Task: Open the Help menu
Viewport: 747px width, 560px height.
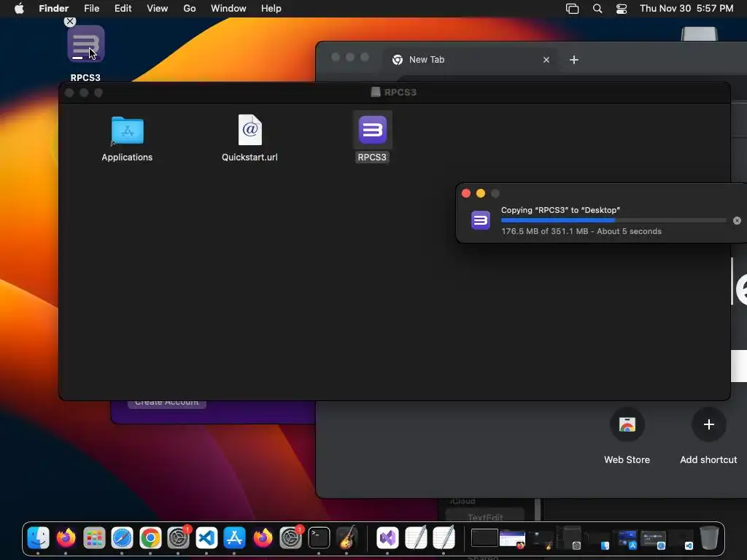Action: [271, 9]
